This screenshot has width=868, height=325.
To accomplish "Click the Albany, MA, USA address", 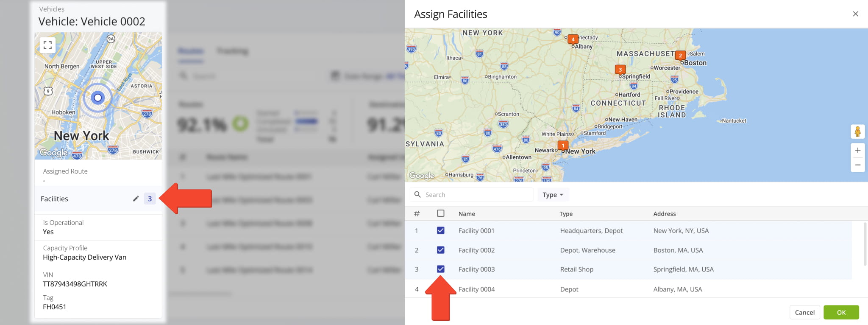I will click(x=677, y=289).
